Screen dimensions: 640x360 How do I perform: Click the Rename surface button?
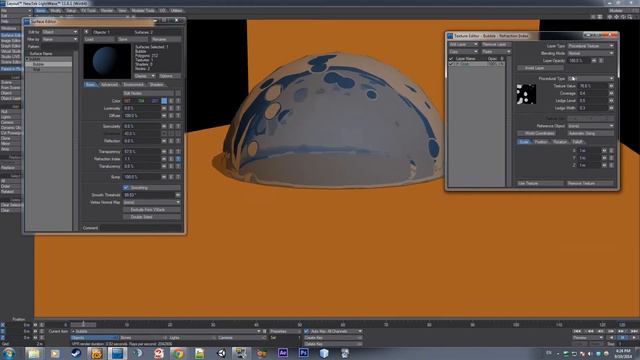click(x=165, y=39)
